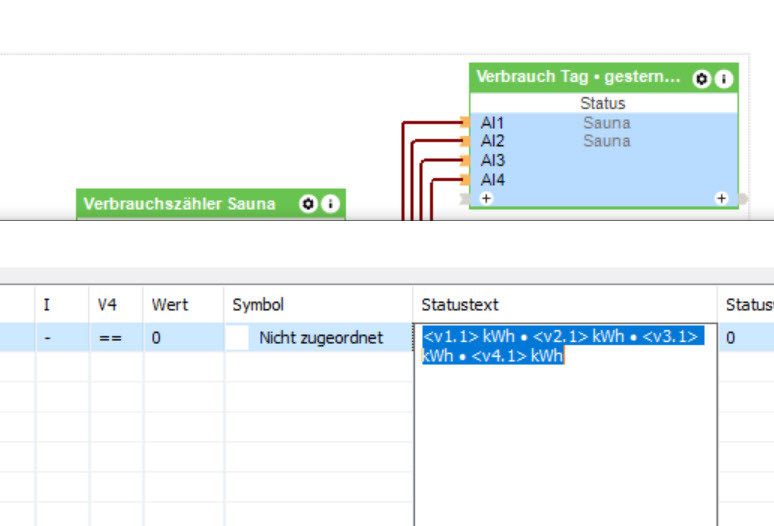
Task: Click Sauna label next to AI2
Action: point(607,141)
